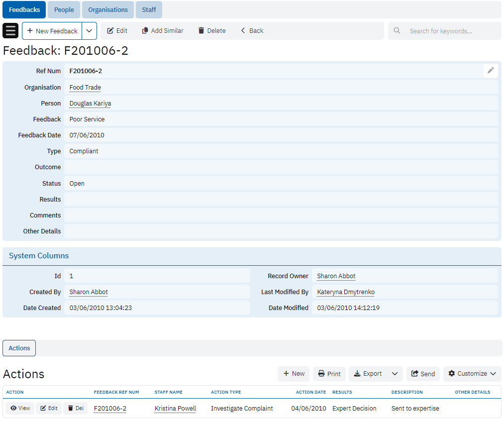Screen dimensions: 504x421
Task: Open the Douglas Kariya person link
Action: [90, 104]
